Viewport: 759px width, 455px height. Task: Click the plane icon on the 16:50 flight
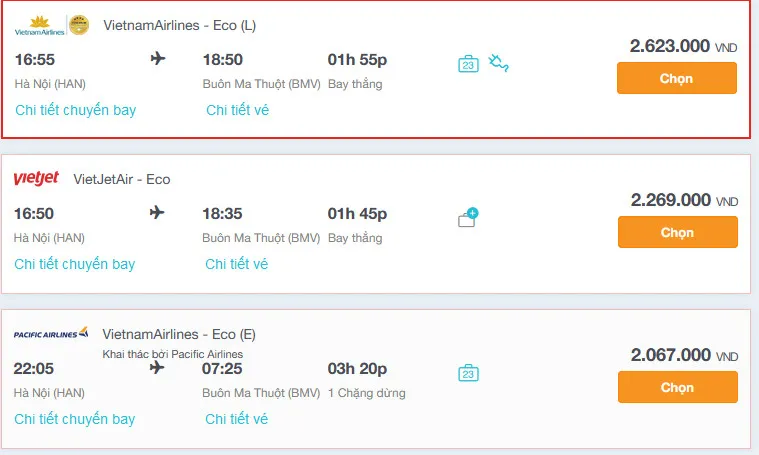click(157, 212)
